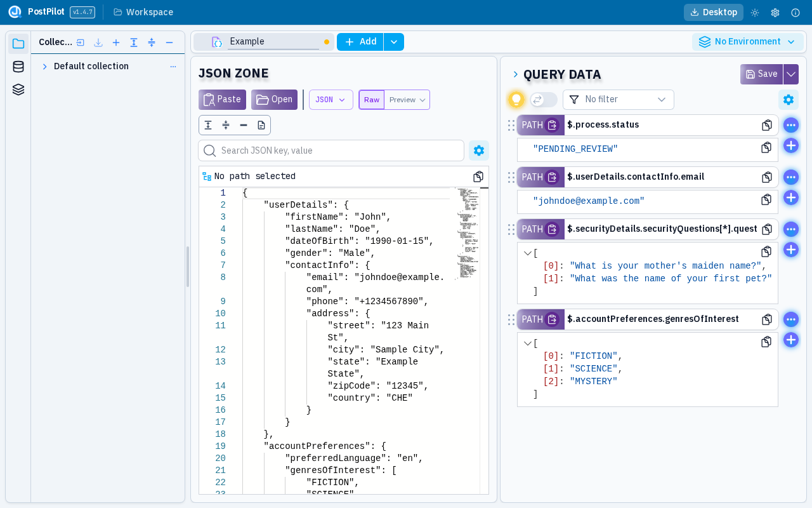
Task: Collapse the genresOfInterest result array
Action: [527, 344]
